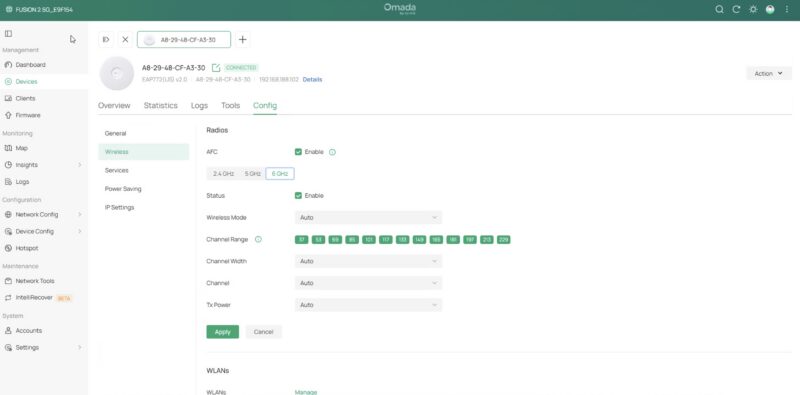Click the access point device thumbnail image
Image resolution: width=800 pixels, height=395 pixels.
point(117,73)
